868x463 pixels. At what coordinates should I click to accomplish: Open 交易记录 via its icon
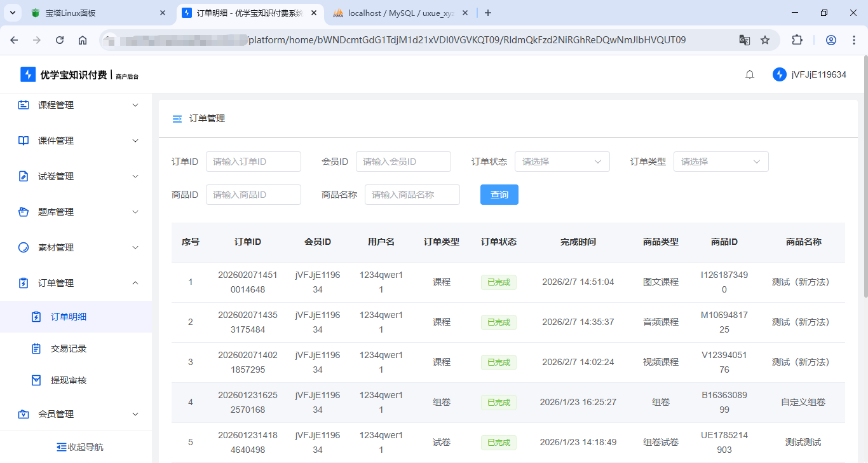35,348
